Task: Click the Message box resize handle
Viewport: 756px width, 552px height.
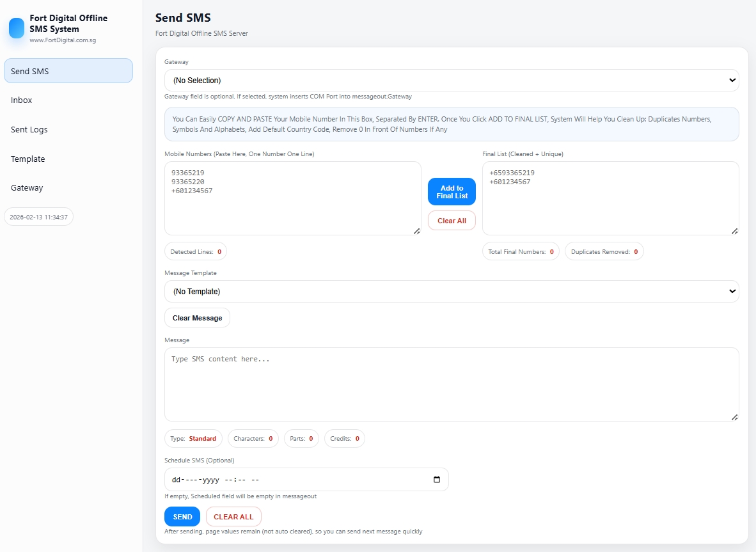Action: pos(734,417)
